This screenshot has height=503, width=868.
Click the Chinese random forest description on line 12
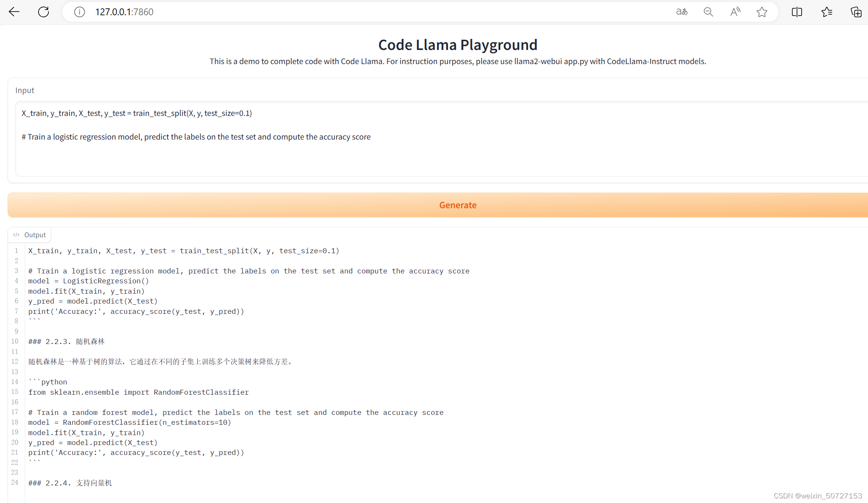click(161, 362)
